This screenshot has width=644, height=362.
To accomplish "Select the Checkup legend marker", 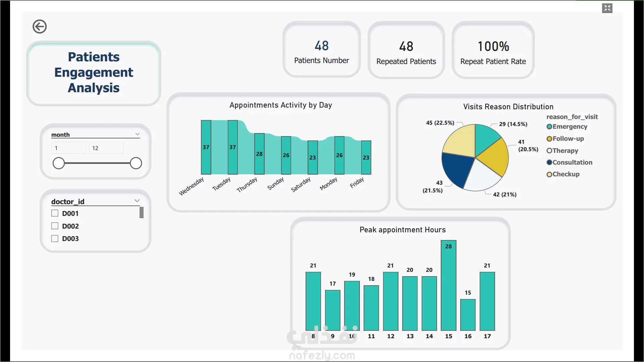I will click(x=549, y=174).
